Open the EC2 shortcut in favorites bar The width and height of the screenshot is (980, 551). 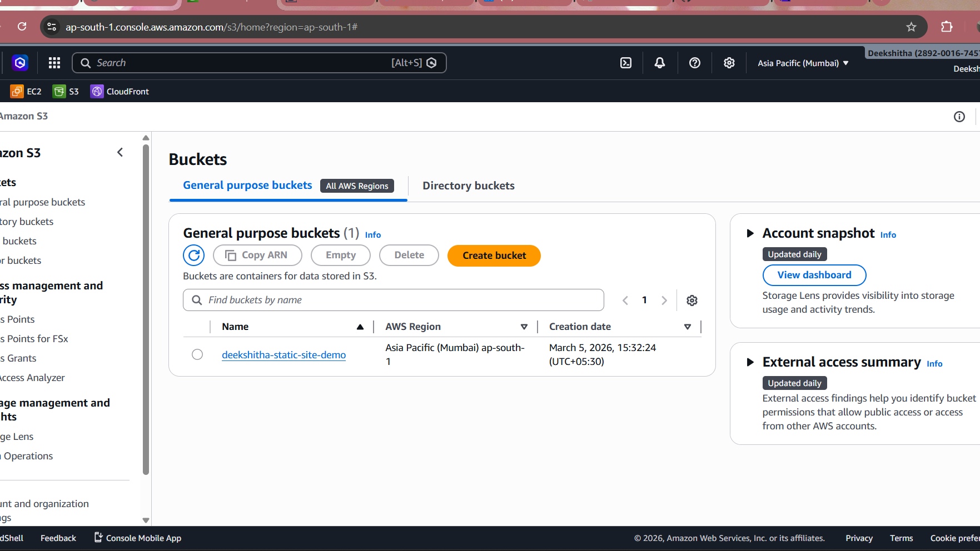[x=26, y=92]
